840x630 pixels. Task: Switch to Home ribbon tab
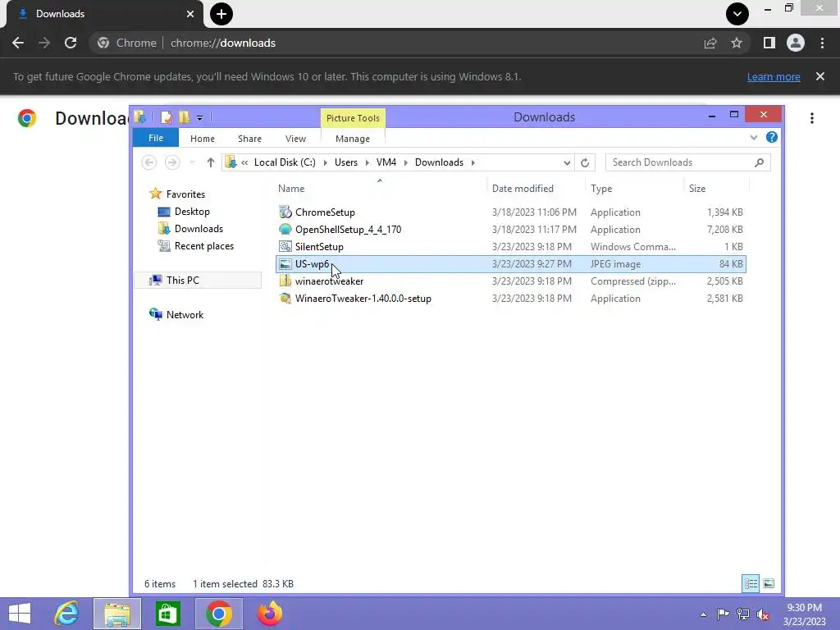tap(203, 139)
